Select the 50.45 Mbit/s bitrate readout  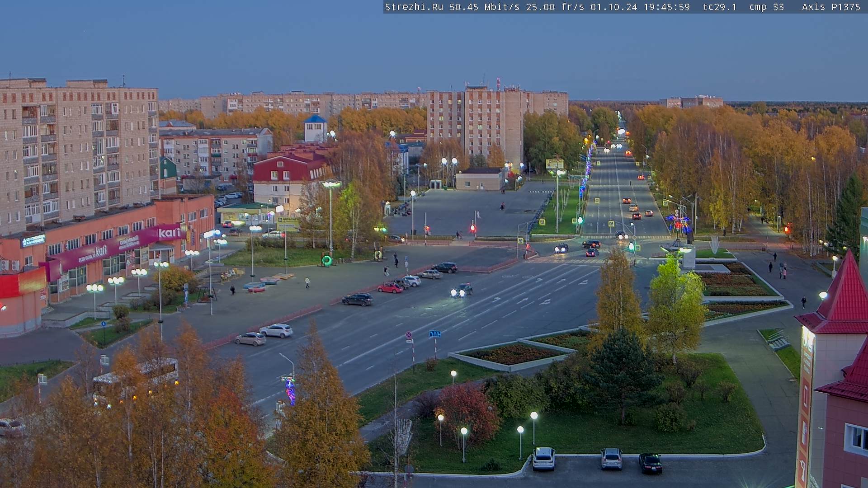click(484, 7)
